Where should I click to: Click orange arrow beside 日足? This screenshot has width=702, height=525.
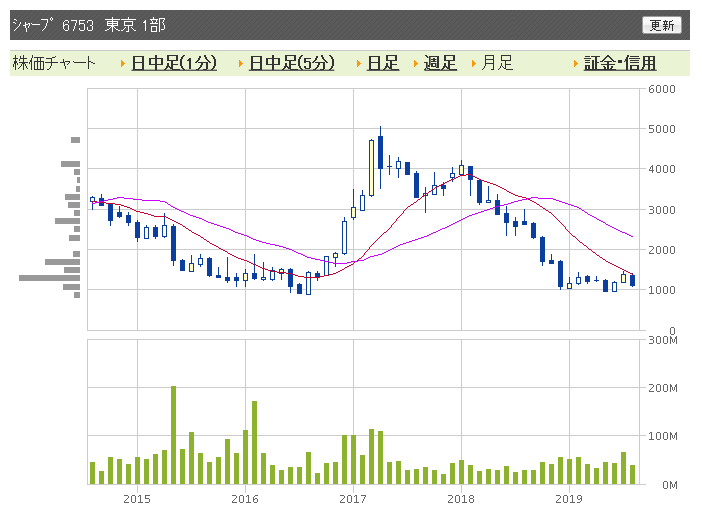[359, 64]
